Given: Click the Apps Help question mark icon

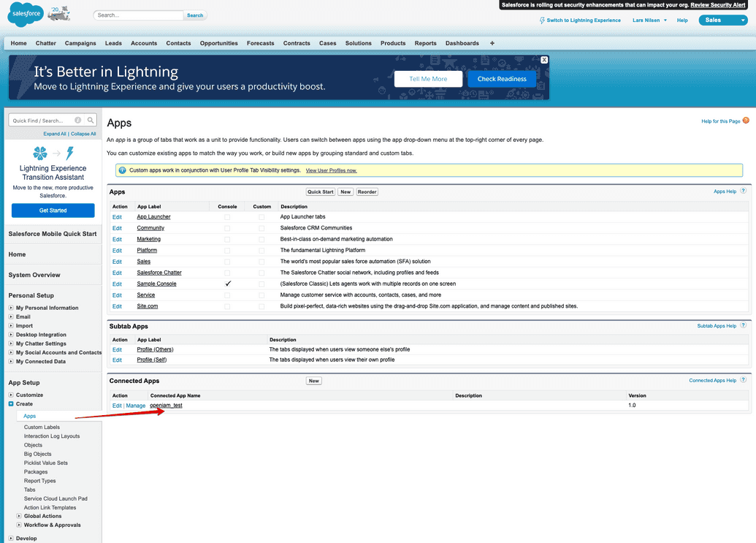Looking at the screenshot, I should tap(744, 191).
